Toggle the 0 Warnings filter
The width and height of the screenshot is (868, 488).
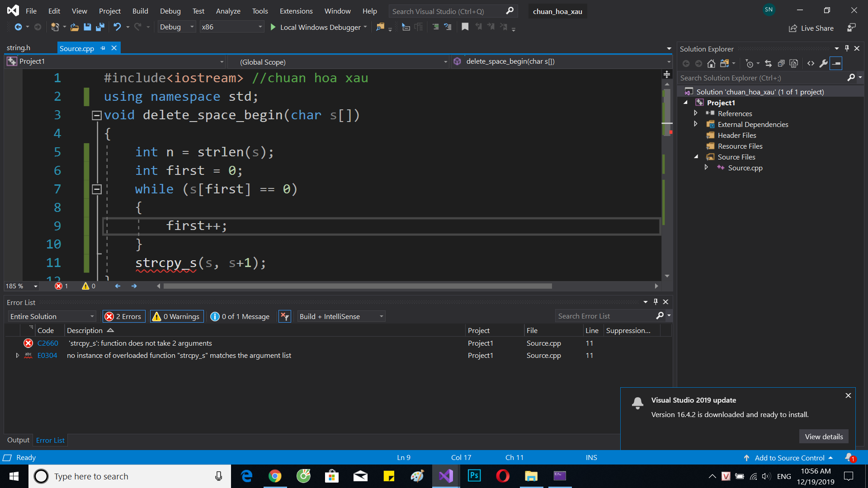pos(176,316)
